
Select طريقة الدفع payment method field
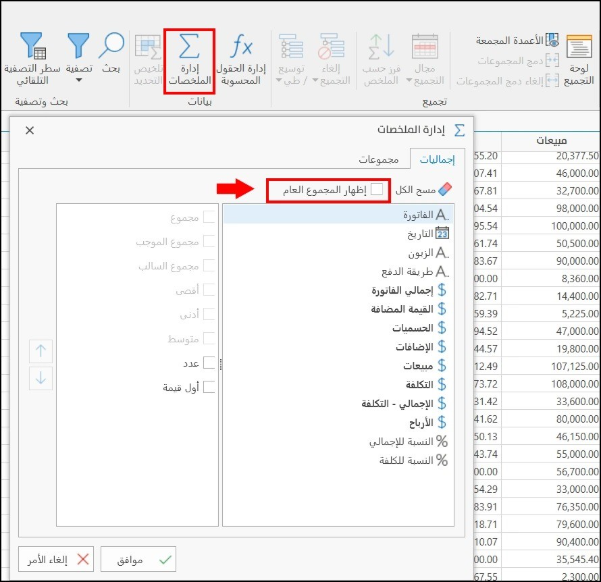click(338, 271)
